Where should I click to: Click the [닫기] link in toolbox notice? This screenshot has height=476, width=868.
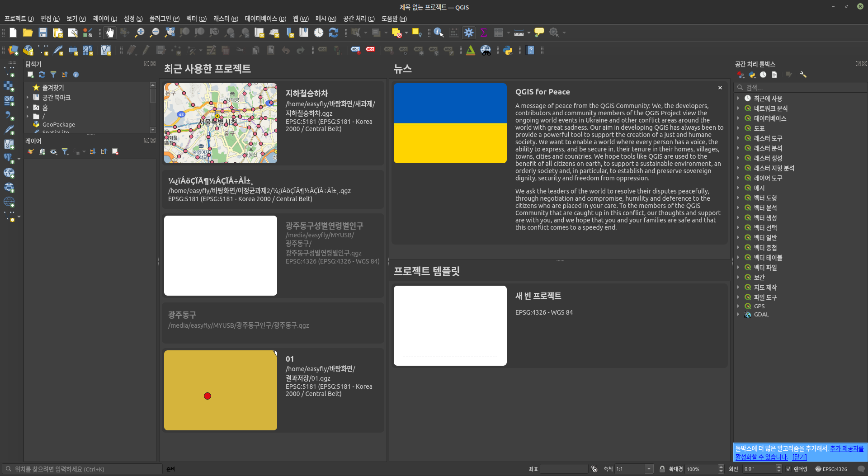[x=799, y=457]
